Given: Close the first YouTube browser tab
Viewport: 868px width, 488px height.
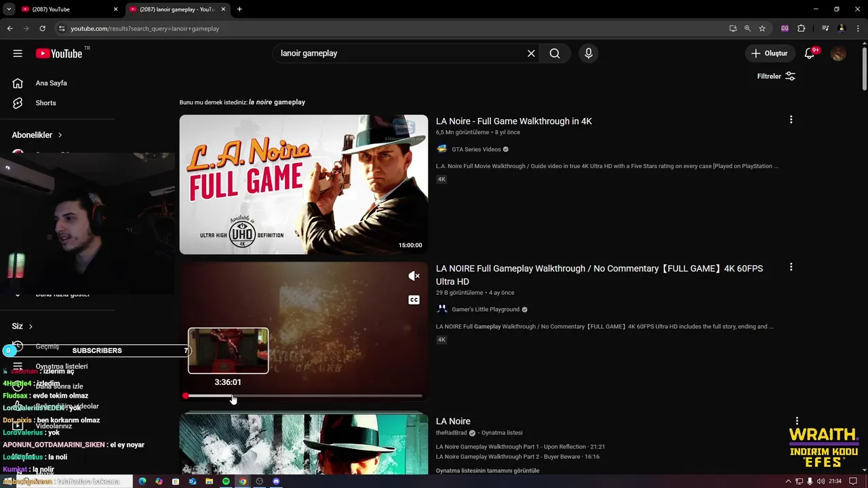Looking at the screenshot, I should pos(115,9).
